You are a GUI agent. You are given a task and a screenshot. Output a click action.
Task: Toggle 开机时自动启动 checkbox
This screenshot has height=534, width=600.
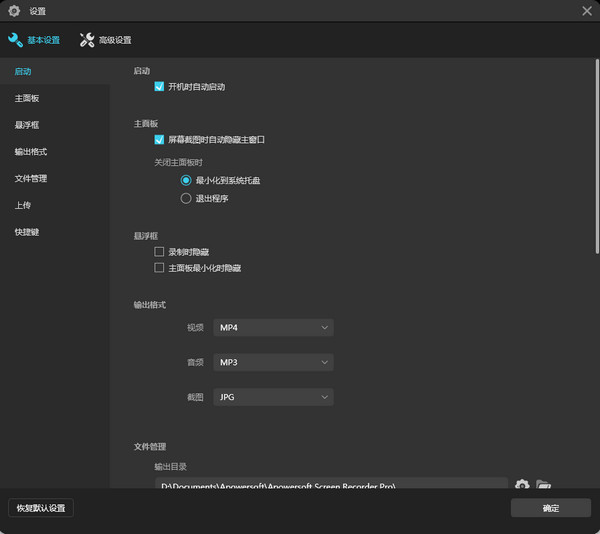pyautogui.click(x=159, y=87)
